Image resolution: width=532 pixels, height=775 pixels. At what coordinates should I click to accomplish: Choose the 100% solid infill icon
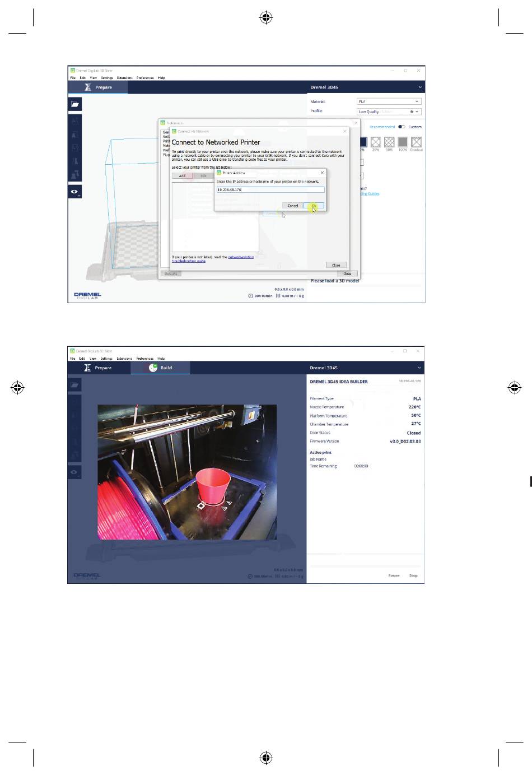tap(403, 142)
